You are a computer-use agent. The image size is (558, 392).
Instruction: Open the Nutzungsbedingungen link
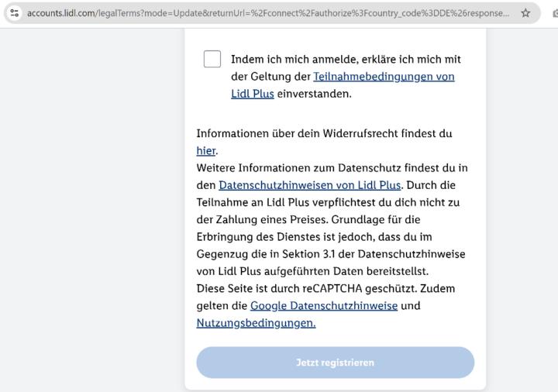(257, 323)
